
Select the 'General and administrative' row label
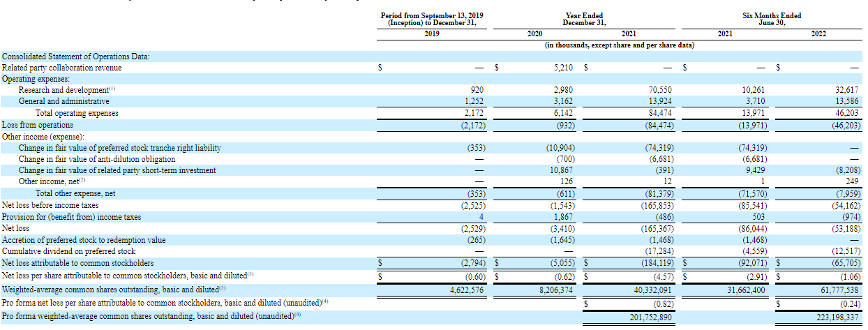[64, 101]
